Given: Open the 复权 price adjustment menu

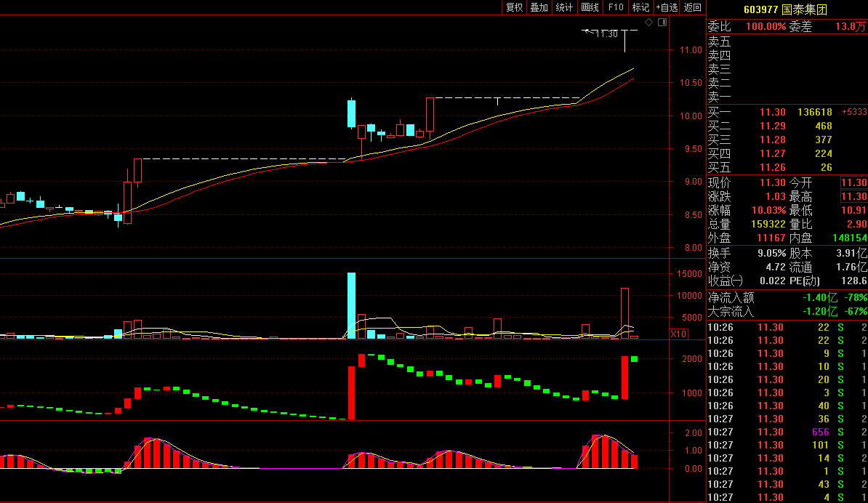Looking at the screenshot, I should (x=514, y=7).
